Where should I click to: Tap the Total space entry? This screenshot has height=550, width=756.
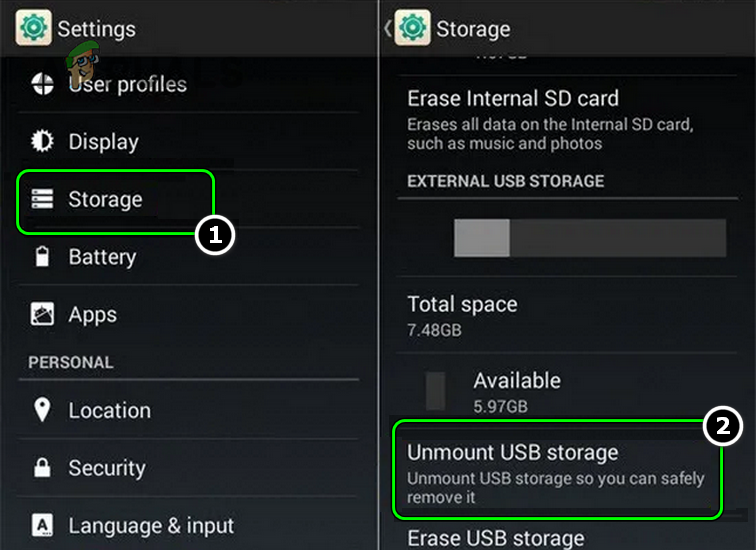462,313
